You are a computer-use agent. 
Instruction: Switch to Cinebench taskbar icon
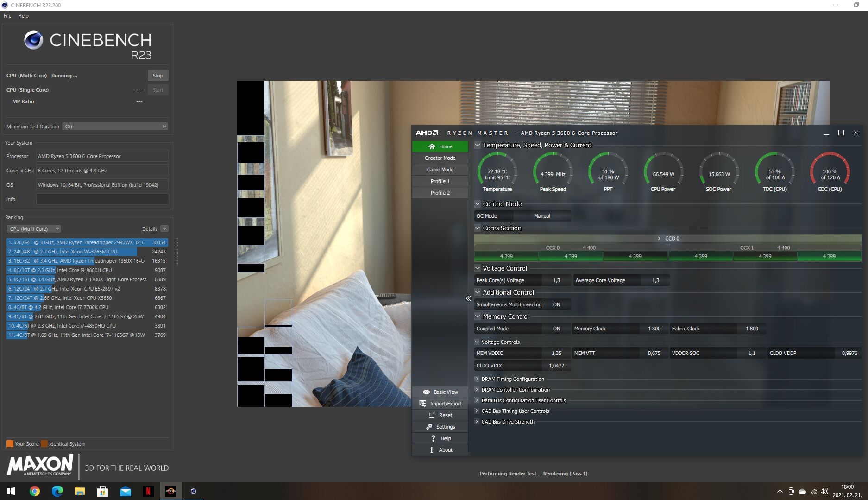pos(193,491)
